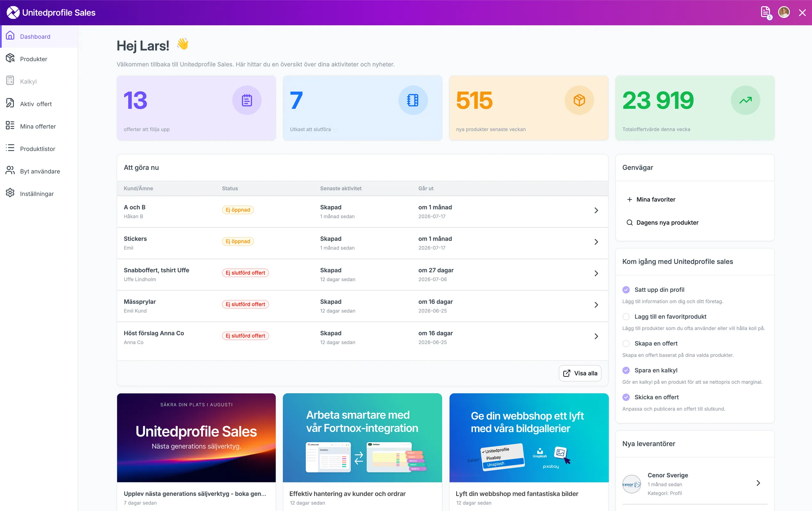The height and width of the screenshot is (511, 812).
Task: Click the search icon beside Dagens nya produkter
Action: [630, 223]
